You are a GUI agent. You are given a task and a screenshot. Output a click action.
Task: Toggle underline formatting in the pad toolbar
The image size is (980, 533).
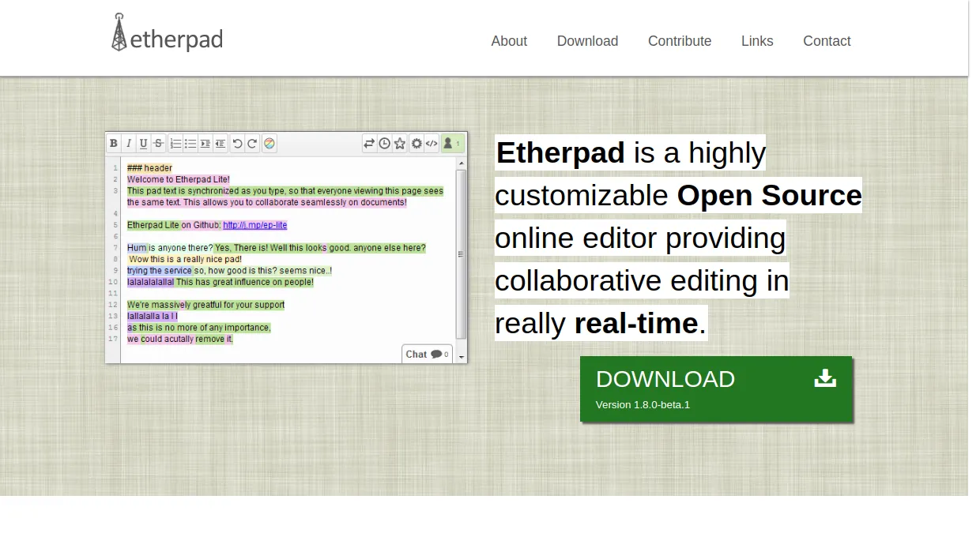pyautogui.click(x=143, y=144)
